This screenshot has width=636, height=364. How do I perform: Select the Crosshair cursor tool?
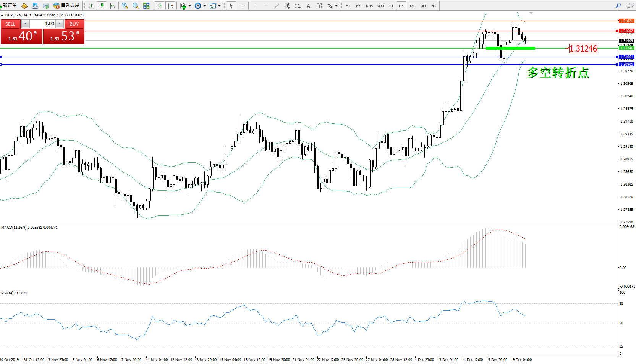click(x=242, y=6)
